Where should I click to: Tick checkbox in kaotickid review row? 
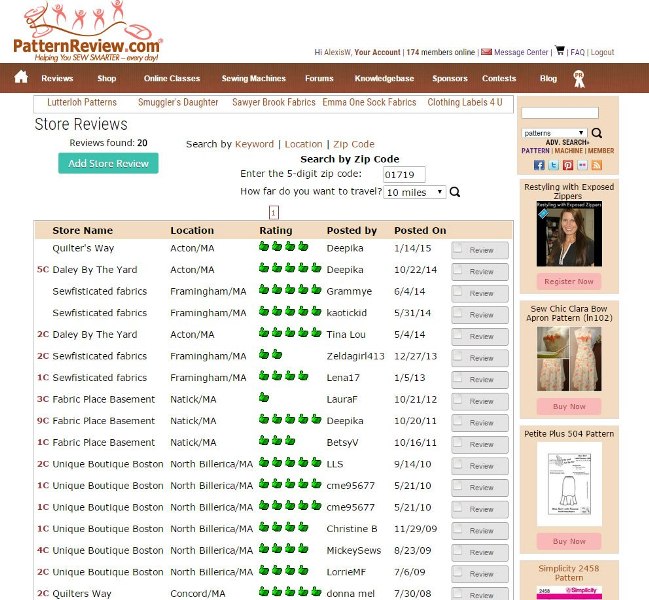[x=457, y=313]
